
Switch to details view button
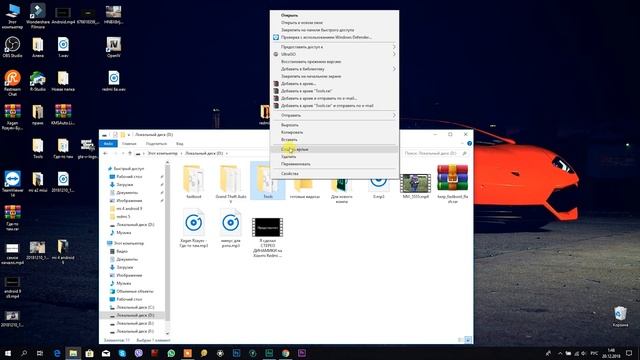click(460, 340)
